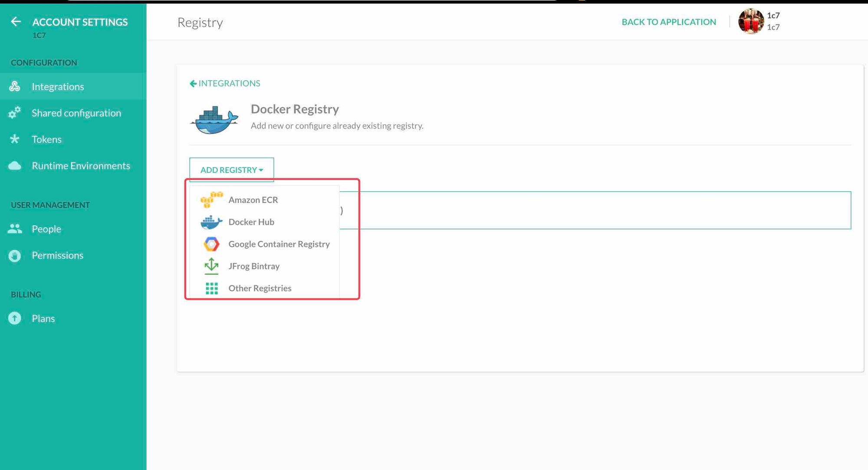Click the large Docker whale logo

(214, 120)
